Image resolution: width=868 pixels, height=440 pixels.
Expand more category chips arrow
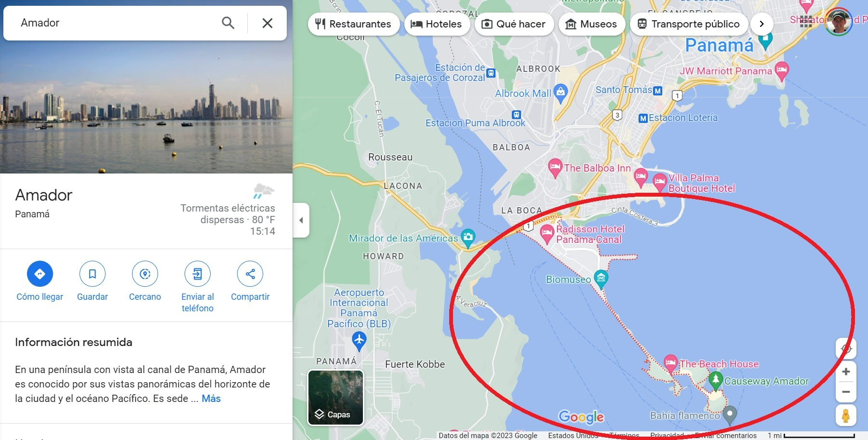click(762, 24)
